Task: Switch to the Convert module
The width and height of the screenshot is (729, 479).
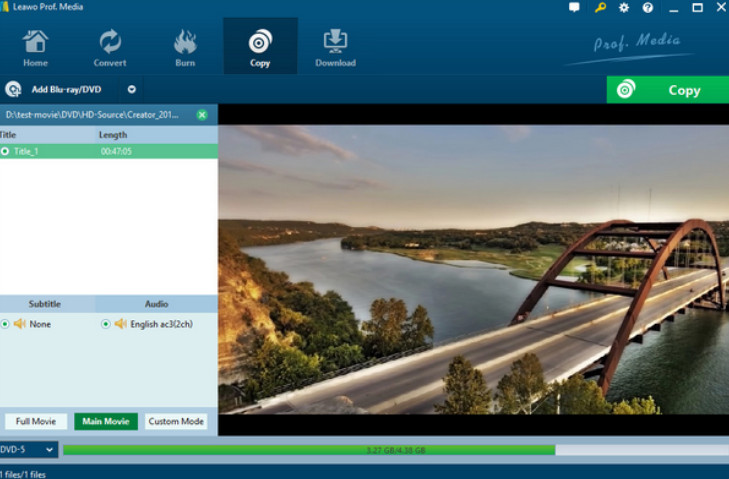Action: (x=110, y=48)
